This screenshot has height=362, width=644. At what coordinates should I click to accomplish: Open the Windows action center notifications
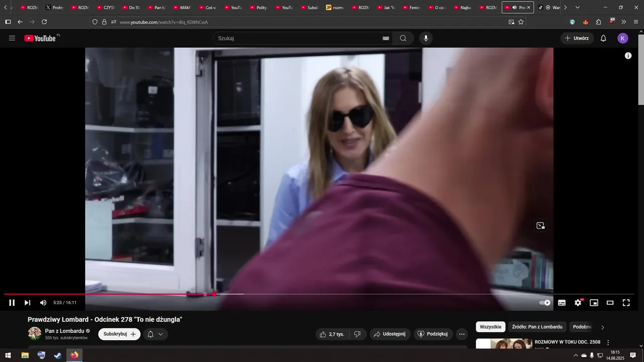pyautogui.click(x=633, y=355)
